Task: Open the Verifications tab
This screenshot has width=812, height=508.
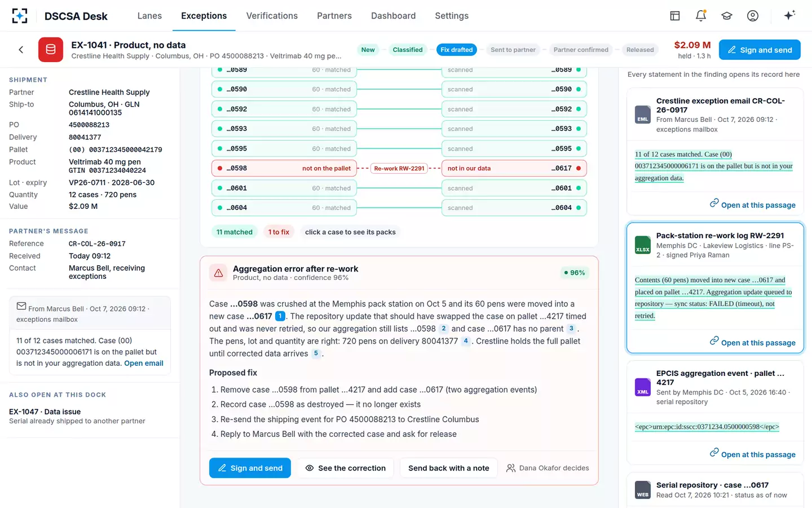Action: pyautogui.click(x=272, y=16)
